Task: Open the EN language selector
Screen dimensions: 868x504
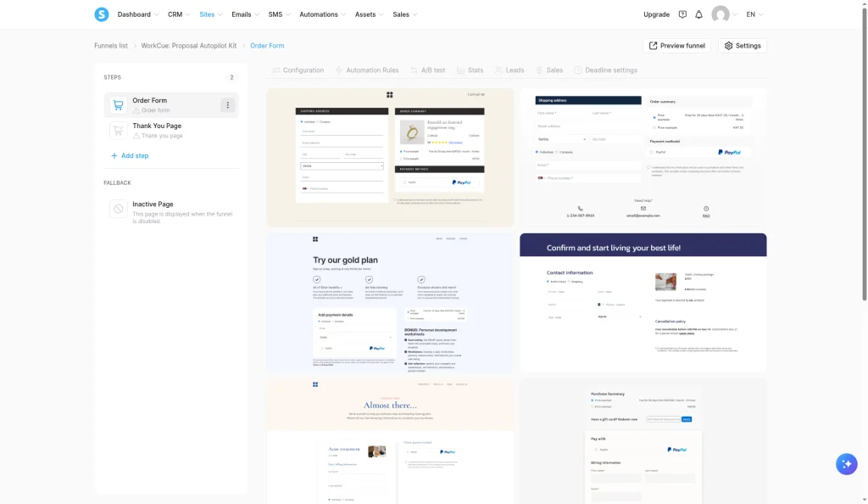Action: point(754,14)
